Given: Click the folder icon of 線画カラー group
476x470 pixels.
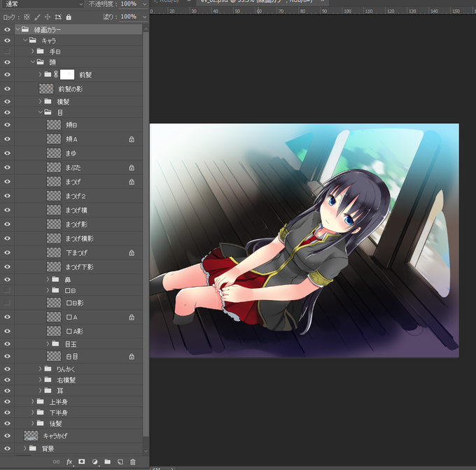Looking at the screenshot, I should pos(25,29).
